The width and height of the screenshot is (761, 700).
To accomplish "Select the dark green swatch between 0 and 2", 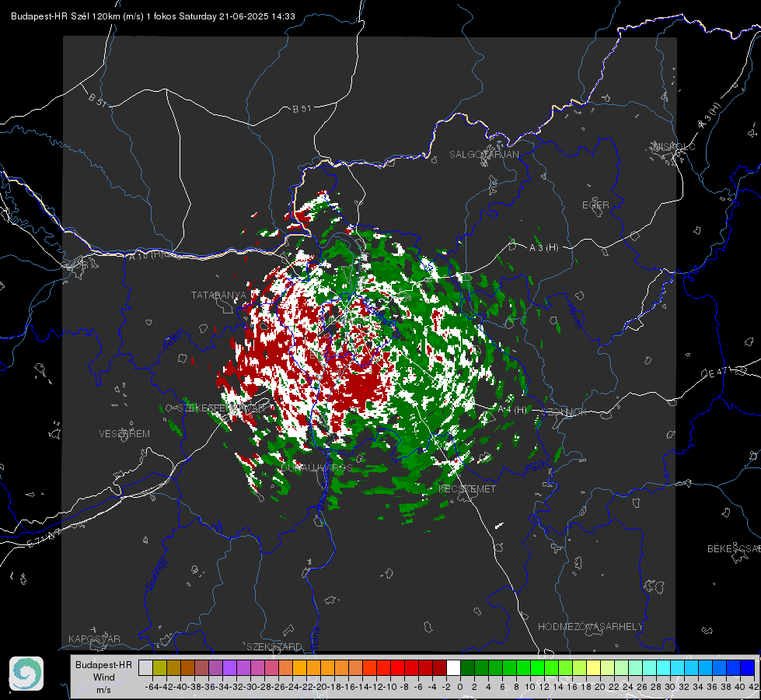I will click(467, 667).
